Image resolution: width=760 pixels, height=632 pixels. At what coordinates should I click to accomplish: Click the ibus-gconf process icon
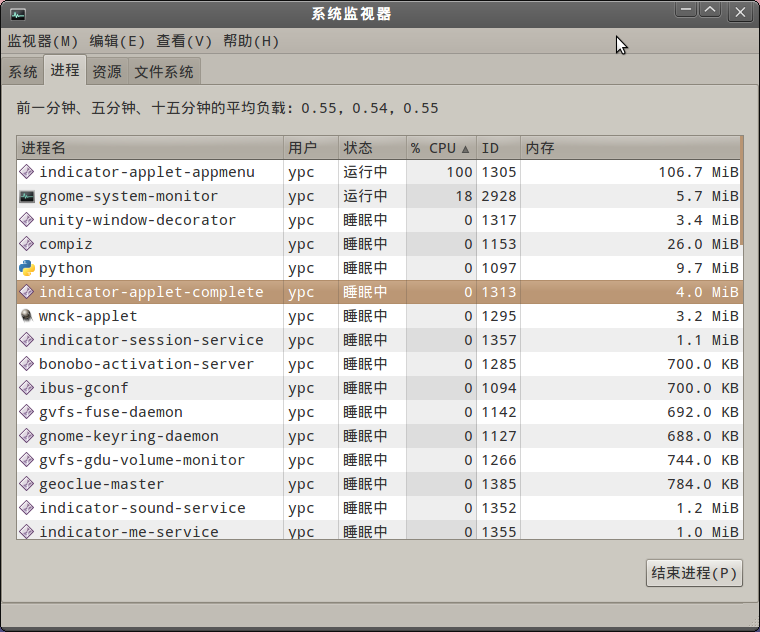[x=26, y=388]
